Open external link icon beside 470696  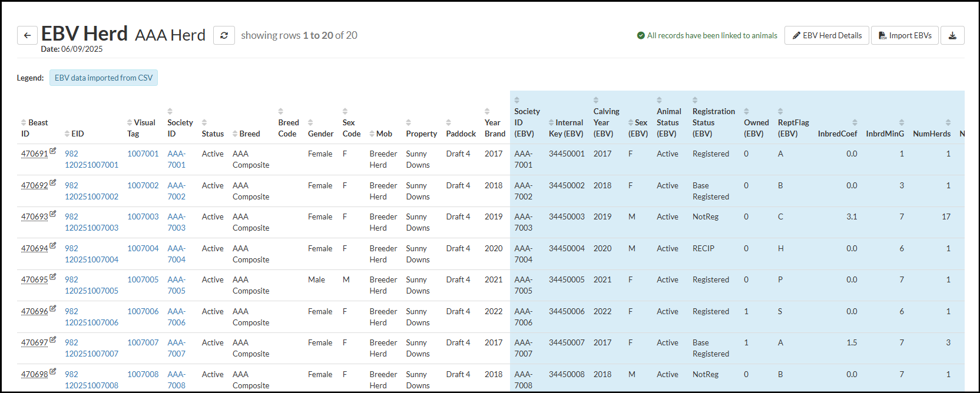point(53,309)
